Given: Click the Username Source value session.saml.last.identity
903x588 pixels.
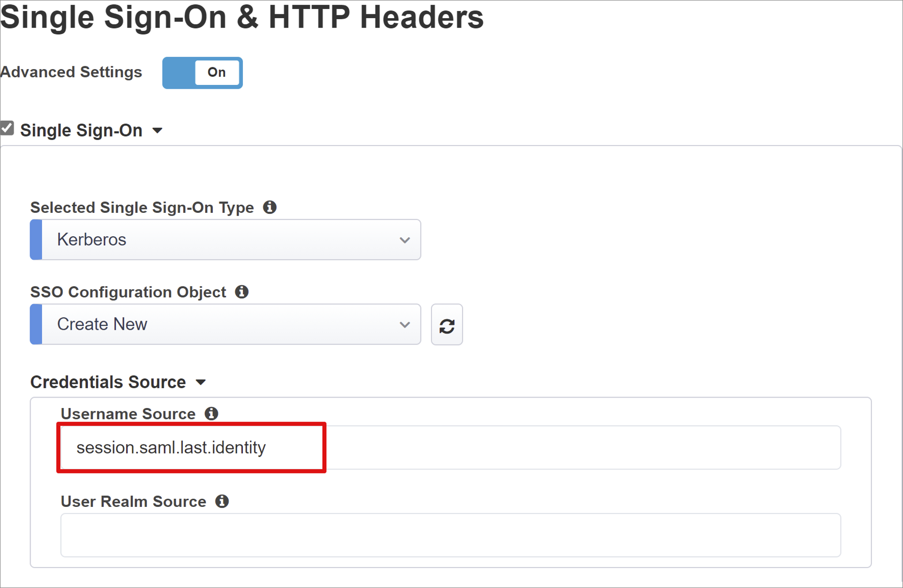Looking at the screenshot, I should [x=172, y=447].
